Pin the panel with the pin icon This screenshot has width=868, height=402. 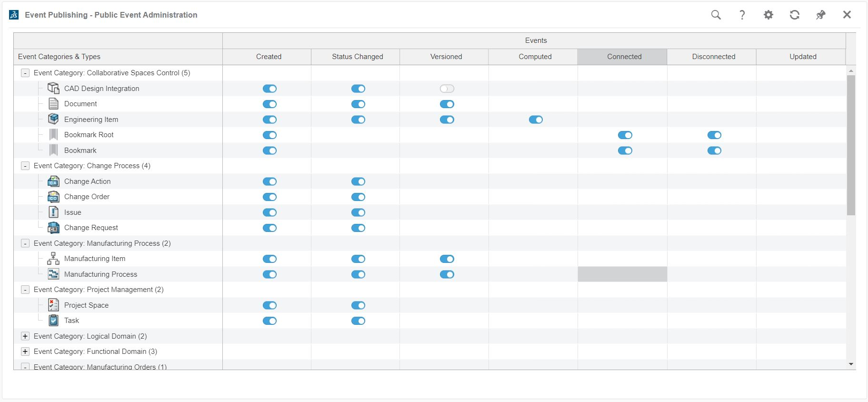coord(820,15)
